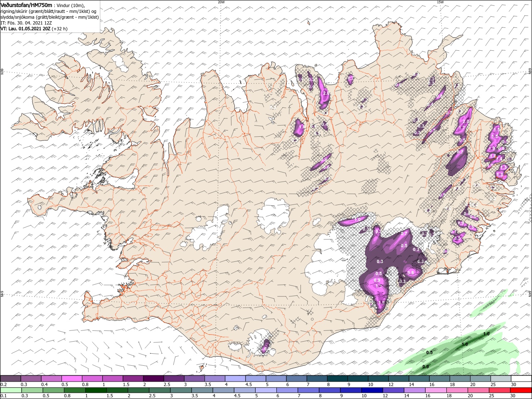Image resolution: width=532 pixels, height=399 pixels.
Task: Click the palest green lower swatch labeled 0.1
Action: tap(11, 390)
